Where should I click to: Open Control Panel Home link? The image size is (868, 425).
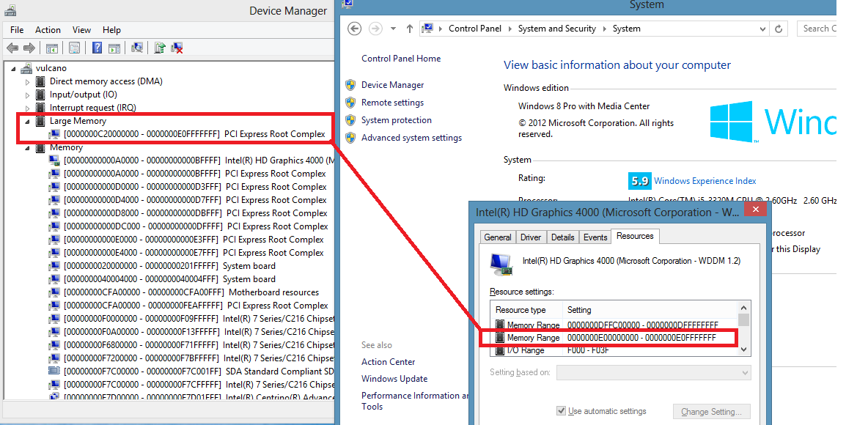pos(401,59)
